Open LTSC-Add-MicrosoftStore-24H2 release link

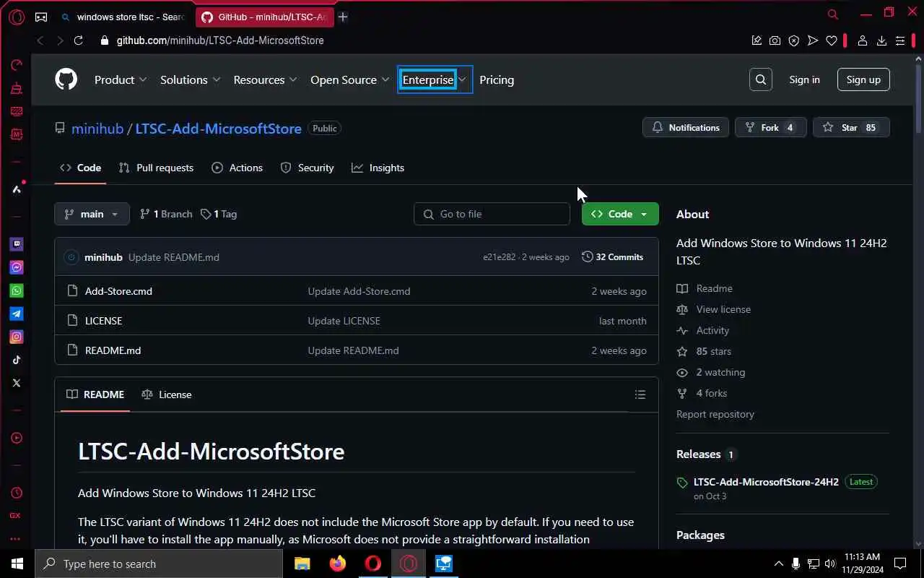(766, 482)
